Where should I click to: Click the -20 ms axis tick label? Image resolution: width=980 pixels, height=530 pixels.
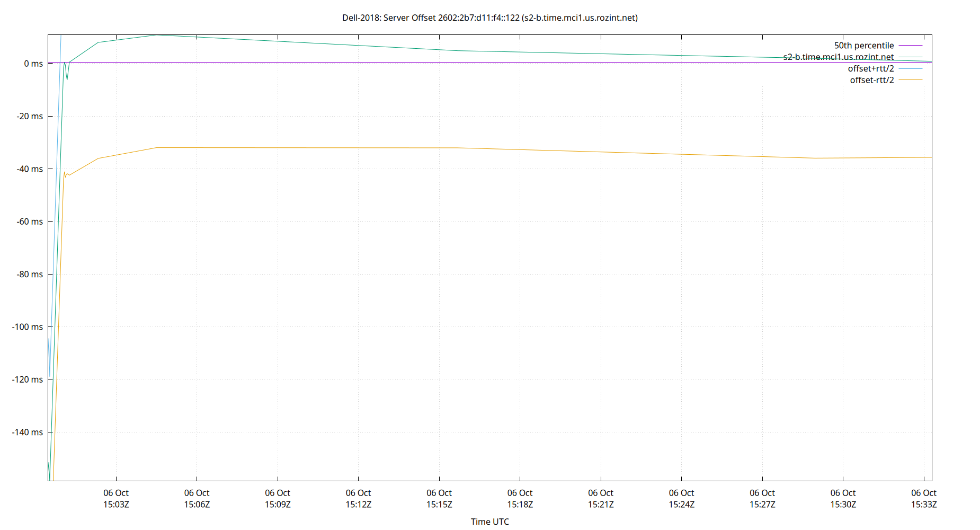coord(29,116)
